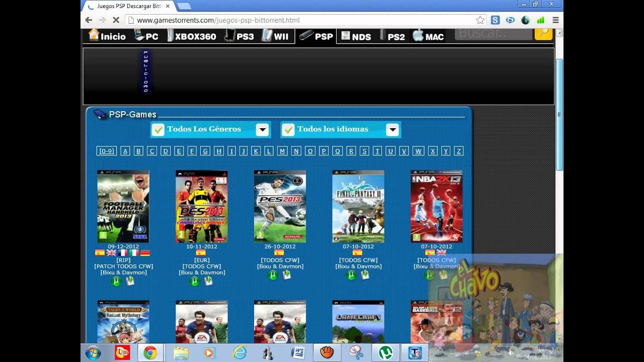
Task: Click the PES 2013 Konami cover dated 26-10-2012
Action: (x=280, y=206)
